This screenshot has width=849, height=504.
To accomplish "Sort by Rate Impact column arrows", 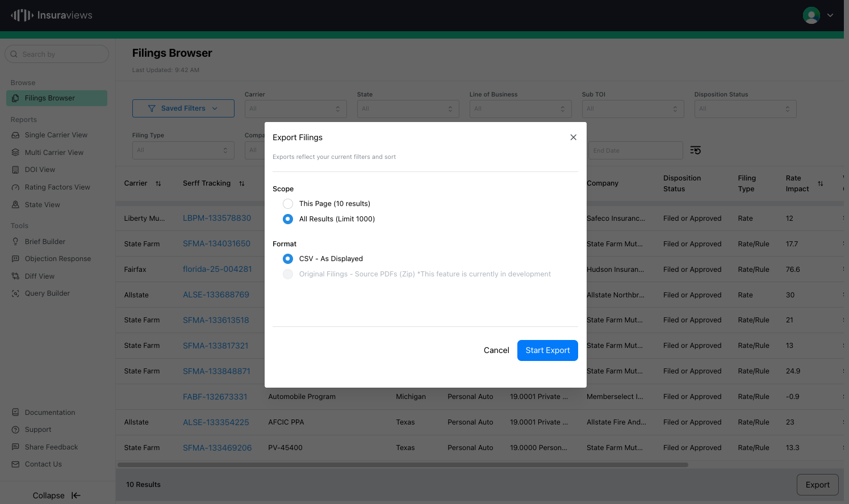I will tap(820, 183).
